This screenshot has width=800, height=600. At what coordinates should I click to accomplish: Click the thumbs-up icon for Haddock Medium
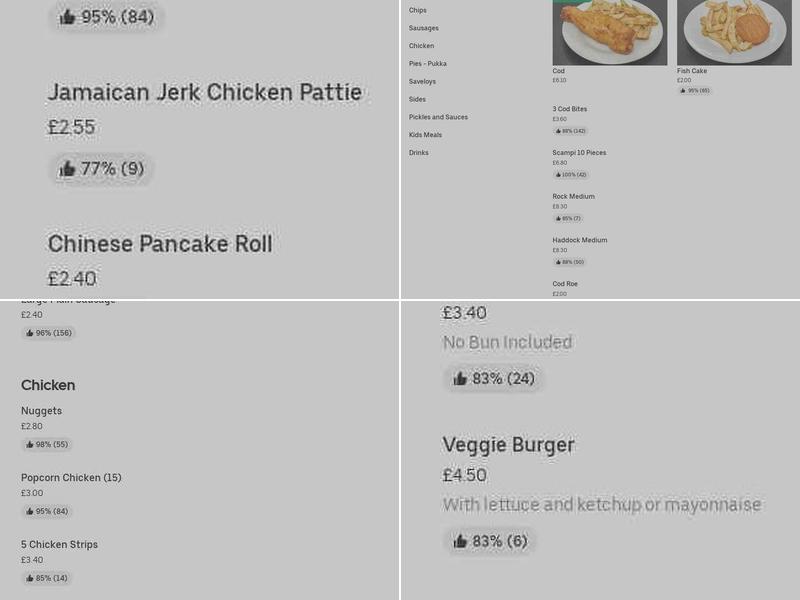(x=561, y=261)
